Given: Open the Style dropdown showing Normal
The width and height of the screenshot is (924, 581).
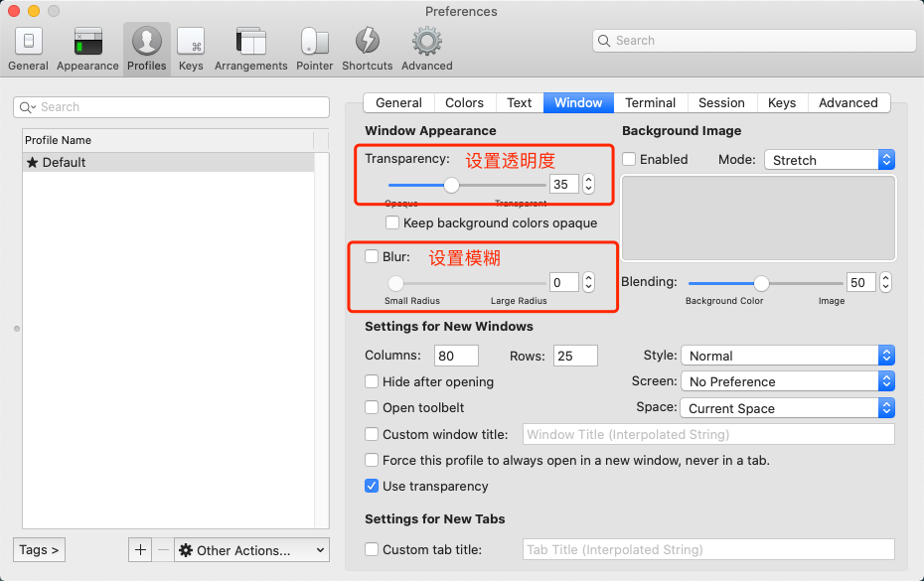Looking at the screenshot, I should click(x=788, y=356).
